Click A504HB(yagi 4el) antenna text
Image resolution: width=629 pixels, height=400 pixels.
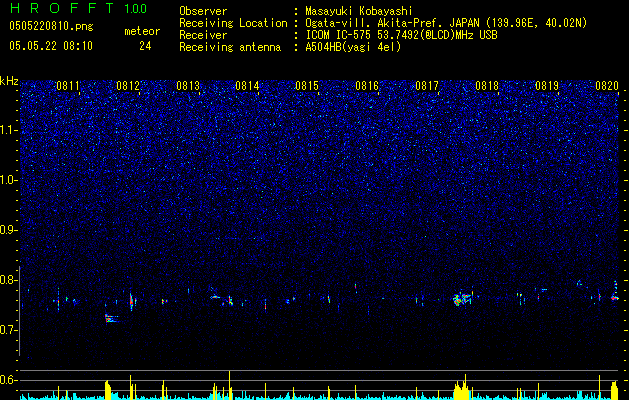353,47
